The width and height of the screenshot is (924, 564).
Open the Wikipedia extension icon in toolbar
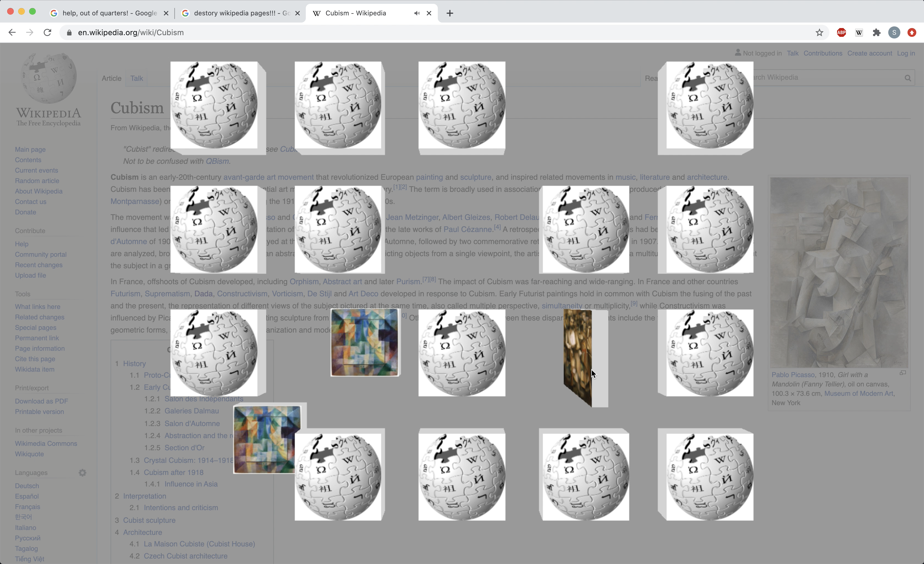[x=859, y=33]
